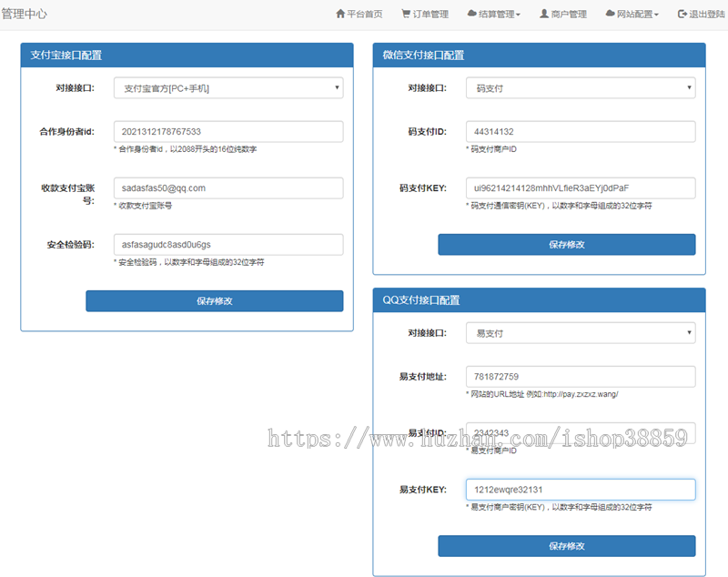Screen dimensions: 728x577
Task: Focus the 合作身份者id input field
Action: [228, 131]
